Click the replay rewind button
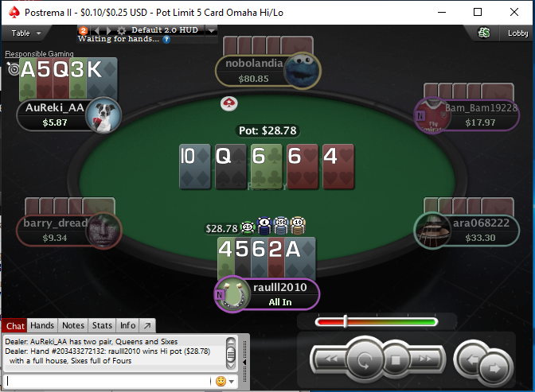The height and width of the screenshot is (392, 535). [331, 359]
